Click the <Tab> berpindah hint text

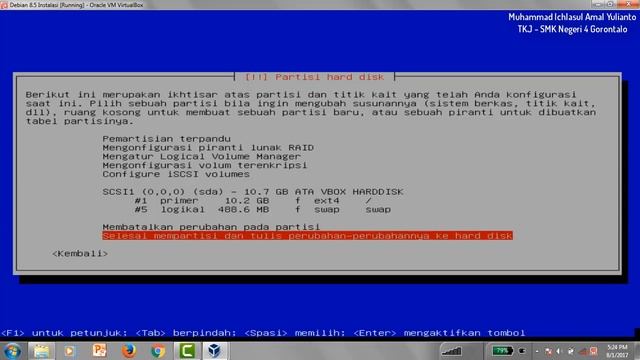coord(186,333)
